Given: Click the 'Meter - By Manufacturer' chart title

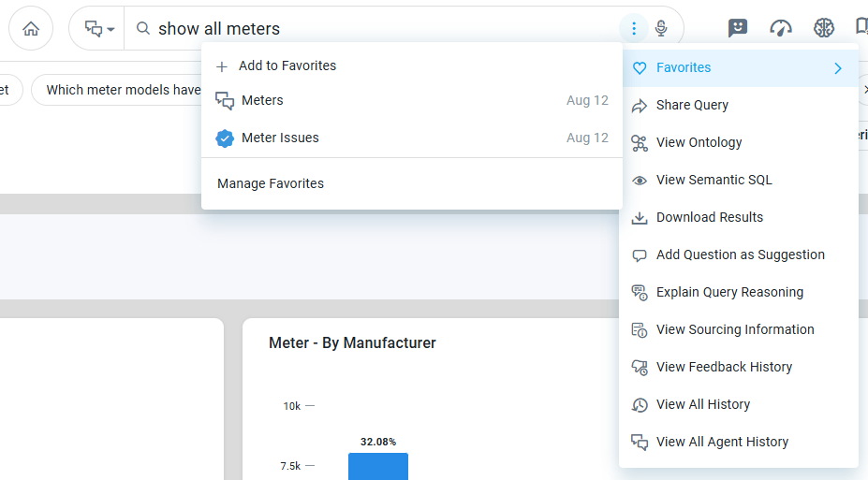Looking at the screenshot, I should [x=353, y=342].
